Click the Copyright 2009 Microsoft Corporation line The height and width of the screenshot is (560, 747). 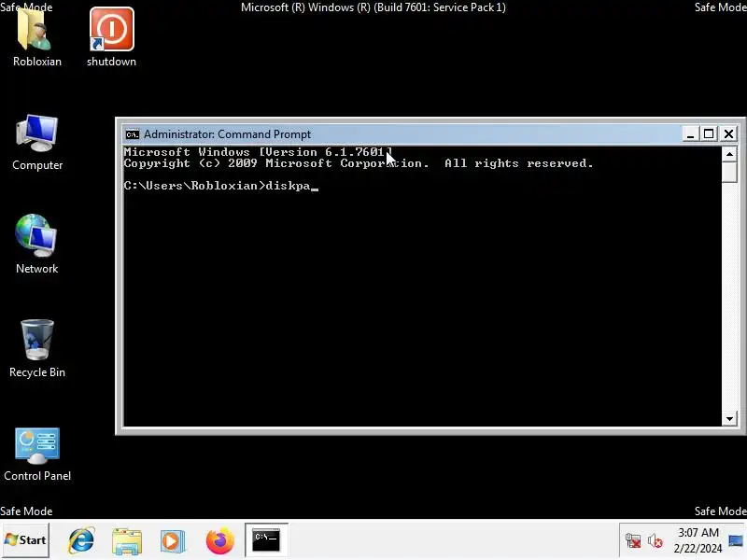(359, 163)
